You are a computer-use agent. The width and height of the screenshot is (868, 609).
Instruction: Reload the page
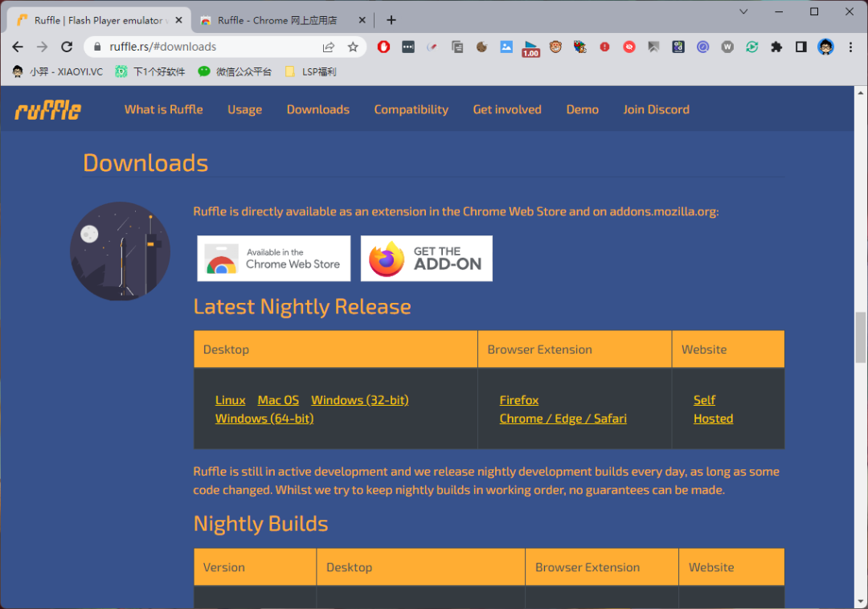pyautogui.click(x=67, y=47)
